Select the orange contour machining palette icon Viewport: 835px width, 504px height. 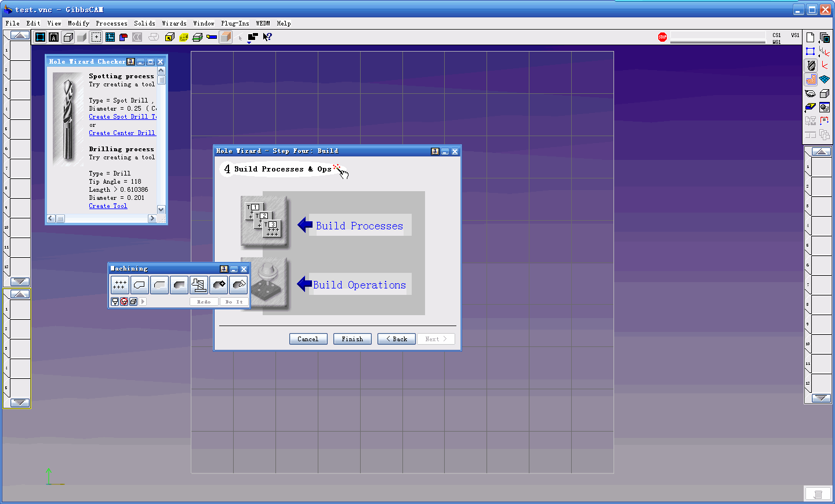(x=811, y=79)
